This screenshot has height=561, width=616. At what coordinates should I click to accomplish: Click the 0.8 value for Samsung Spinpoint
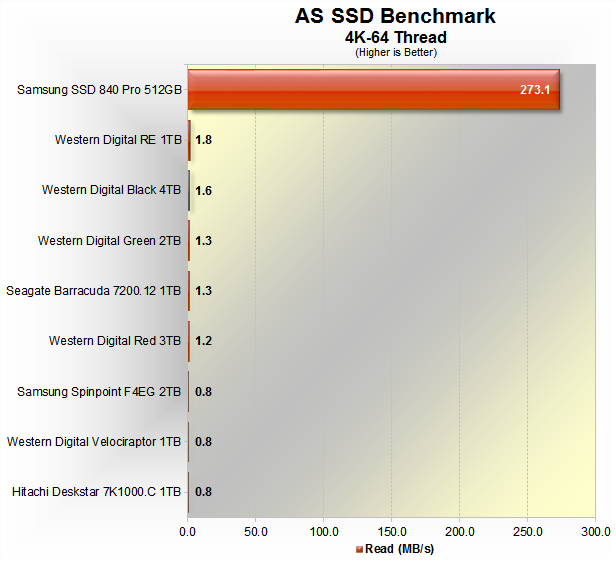coord(204,392)
